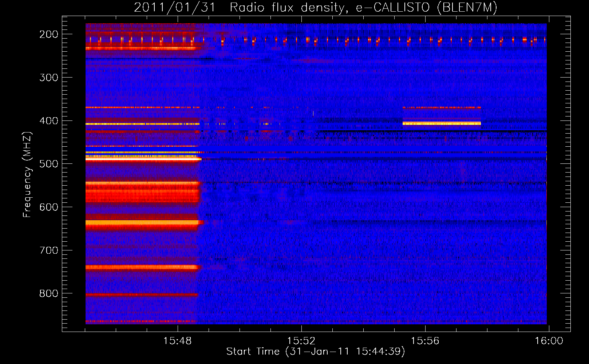589x364 pixels.
Task: Click the 16:00 time tick label
Action: click(x=549, y=341)
